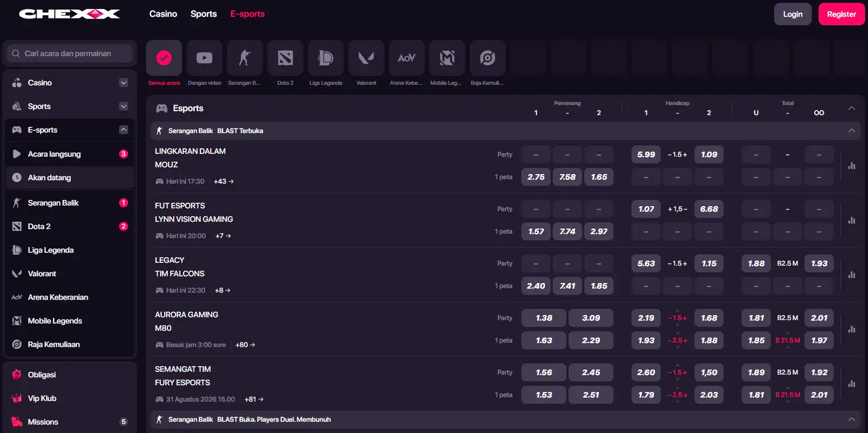Collapse the E-sports sidebar section
The image size is (868, 433).
(x=124, y=130)
